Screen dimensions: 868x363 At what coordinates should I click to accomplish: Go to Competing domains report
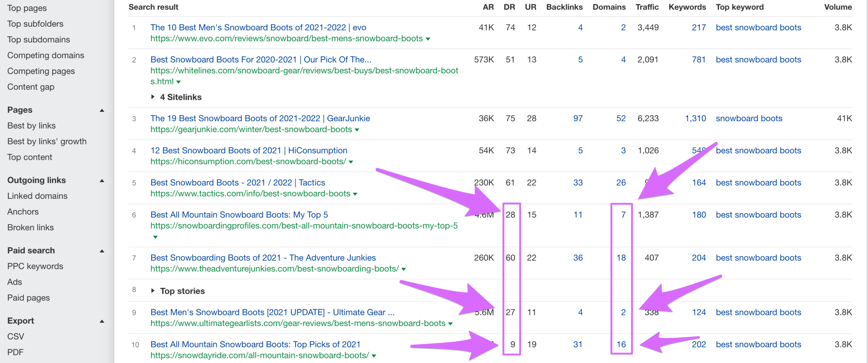coord(46,55)
